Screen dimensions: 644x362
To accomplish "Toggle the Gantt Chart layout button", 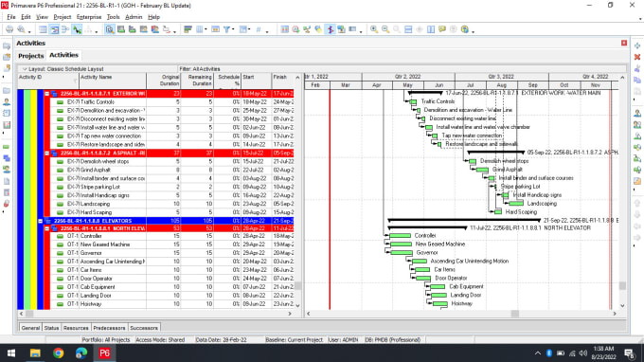I will pyautogui.click(x=54, y=29).
